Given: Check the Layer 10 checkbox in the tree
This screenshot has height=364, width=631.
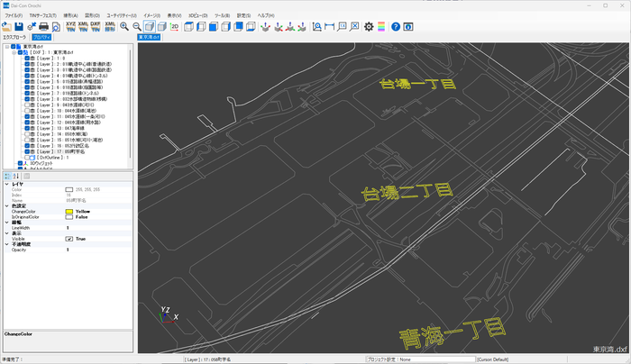Looking at the screenshot, I should pyautogui.click(x=27, y=111).
